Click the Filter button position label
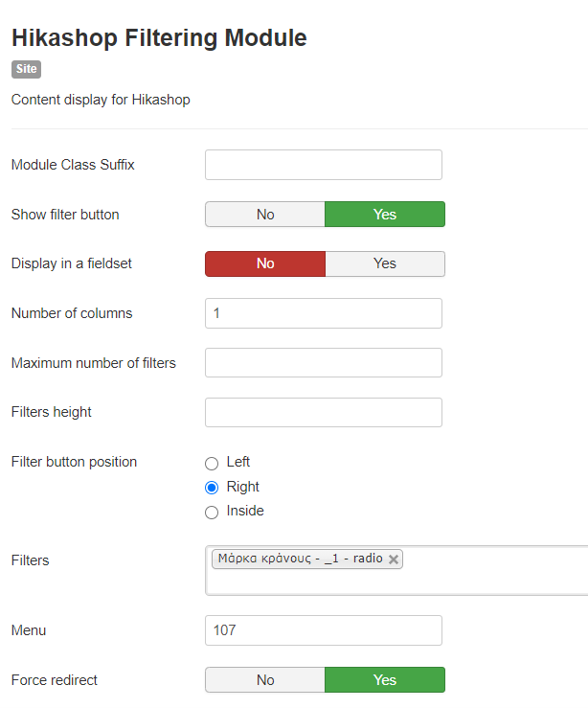 coord(74,462)
